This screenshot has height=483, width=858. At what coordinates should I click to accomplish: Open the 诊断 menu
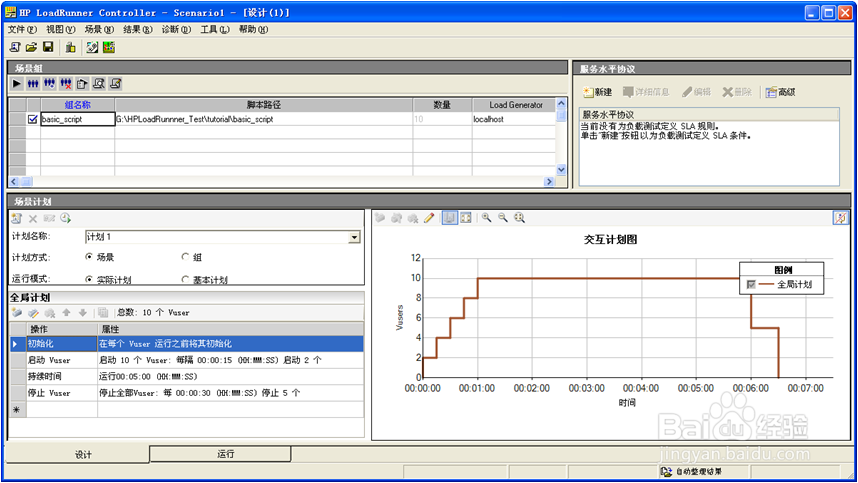176,30
